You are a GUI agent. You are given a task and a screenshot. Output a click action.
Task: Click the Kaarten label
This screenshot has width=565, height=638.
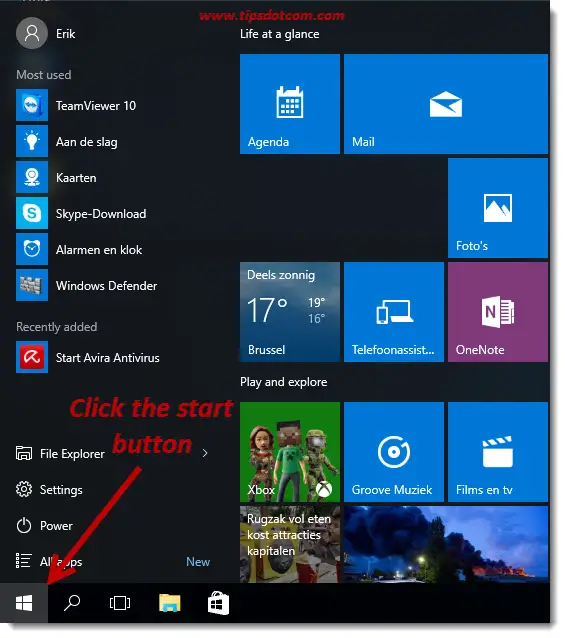(x=76, y=178)
